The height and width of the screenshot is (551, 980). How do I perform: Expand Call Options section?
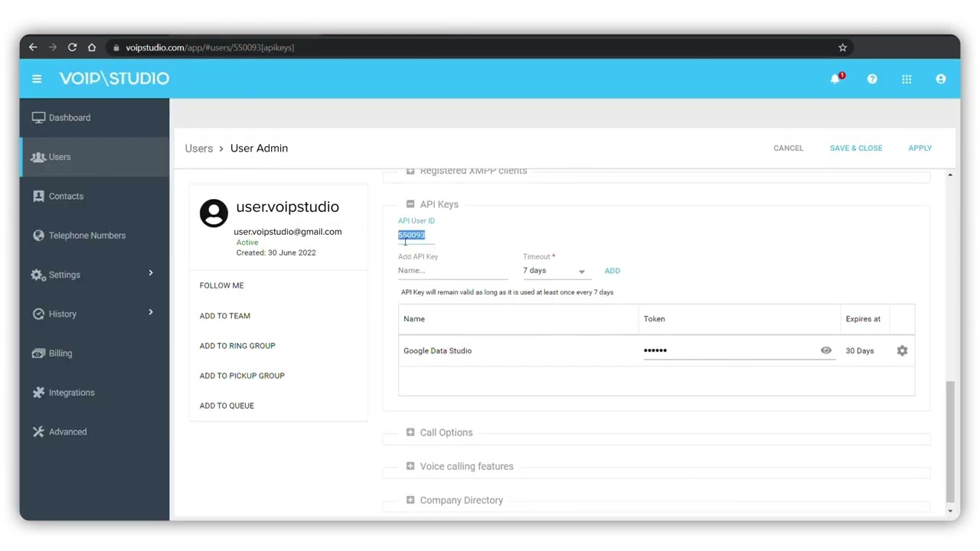[410, 432]
